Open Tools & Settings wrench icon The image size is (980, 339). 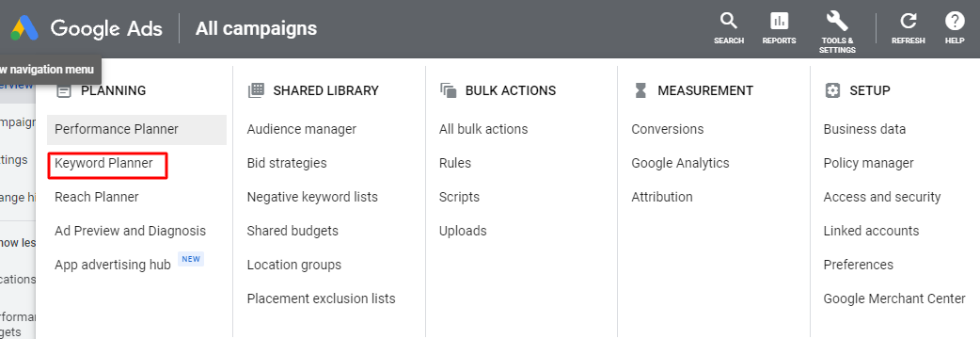tap(837, 22)
